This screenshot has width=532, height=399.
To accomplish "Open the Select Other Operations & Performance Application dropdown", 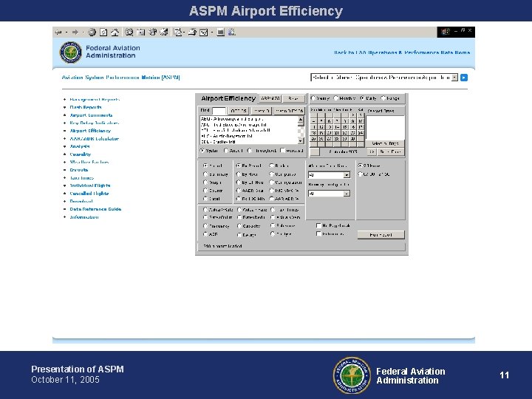I will click(x=384, y=78).
